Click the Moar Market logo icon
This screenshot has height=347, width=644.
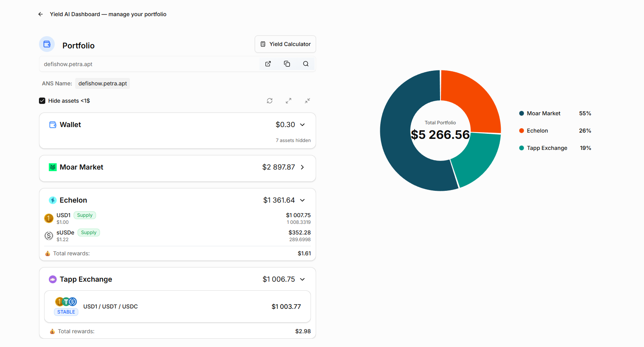click(53, 167)
